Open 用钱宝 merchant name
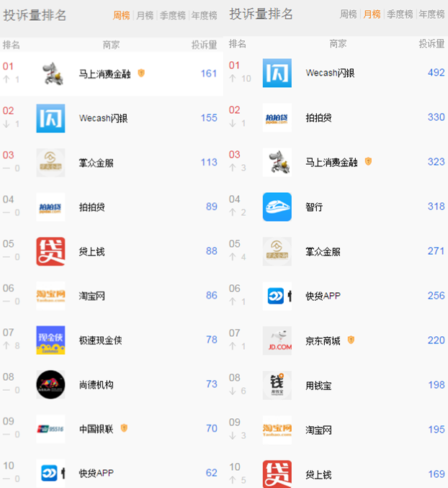 (x=318, y=386)
